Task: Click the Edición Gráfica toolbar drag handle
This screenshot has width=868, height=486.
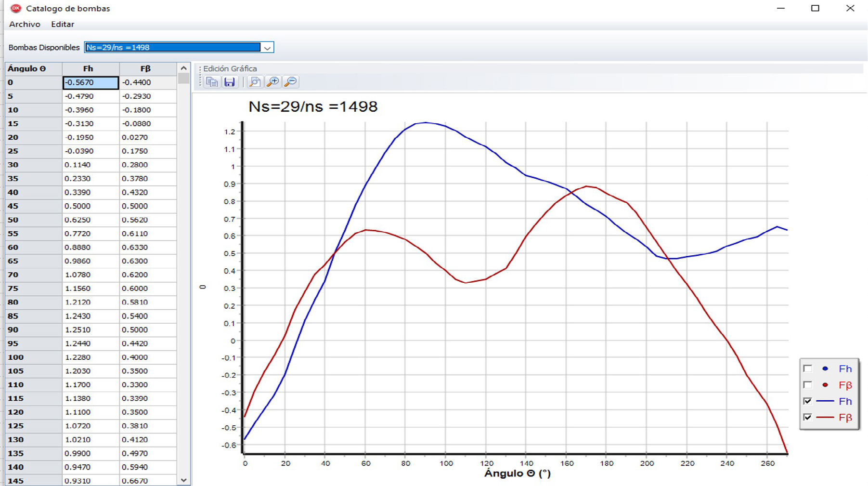Action: (x=200, y=77)
